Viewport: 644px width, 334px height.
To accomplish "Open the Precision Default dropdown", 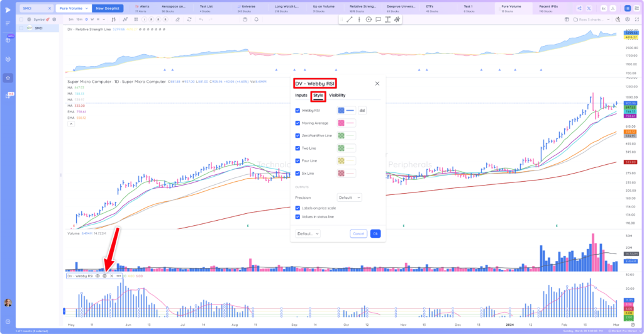I will (x=350, y=198).
